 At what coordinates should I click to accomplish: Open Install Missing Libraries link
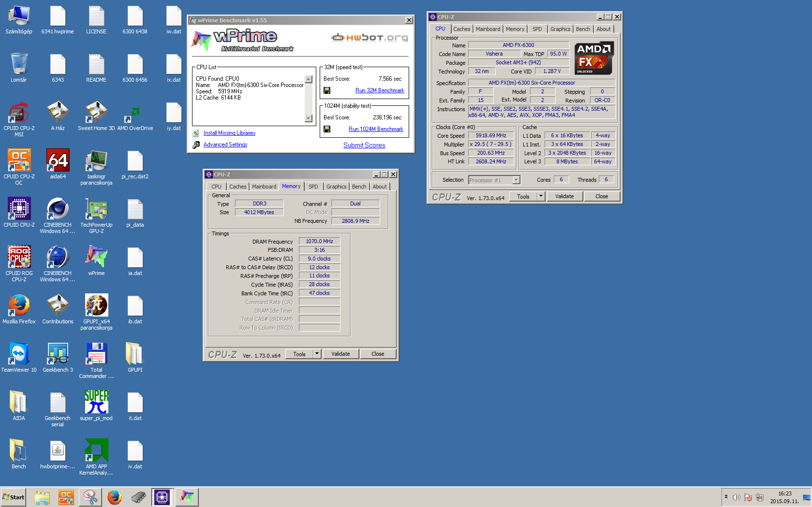point(229,133)
